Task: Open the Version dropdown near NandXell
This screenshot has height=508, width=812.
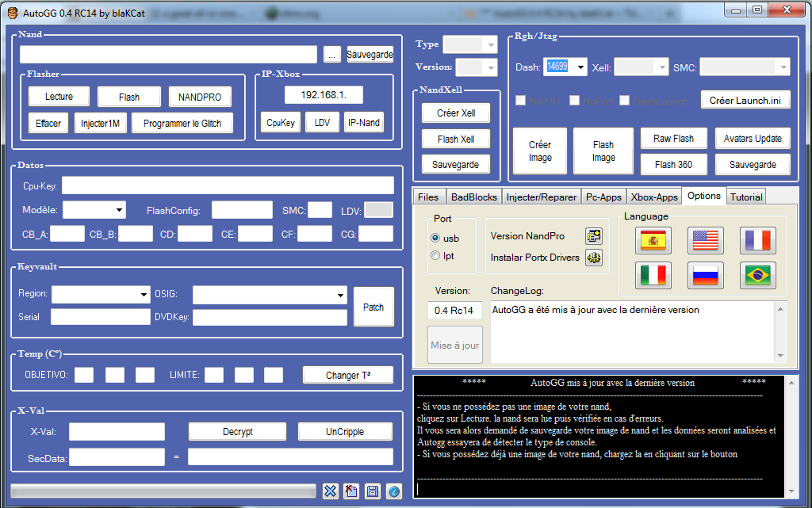Action: [x=477, y=67]
